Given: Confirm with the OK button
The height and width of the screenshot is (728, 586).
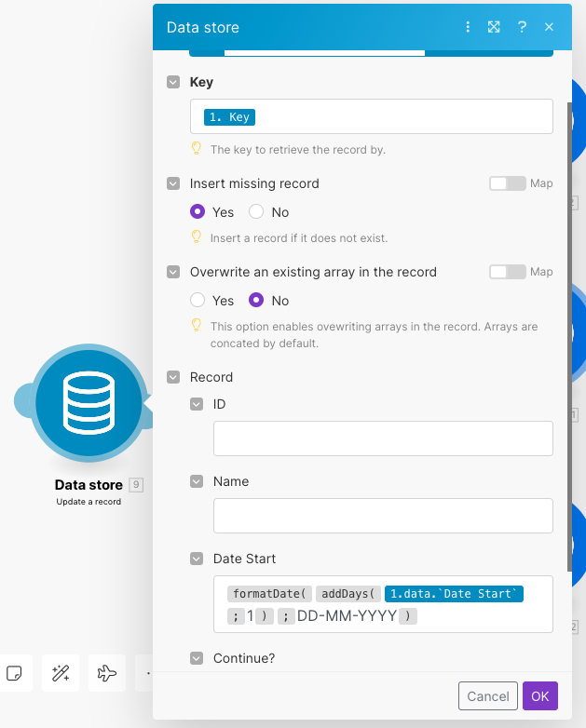Looking at the screenshot, I should (x=540, y=696).
